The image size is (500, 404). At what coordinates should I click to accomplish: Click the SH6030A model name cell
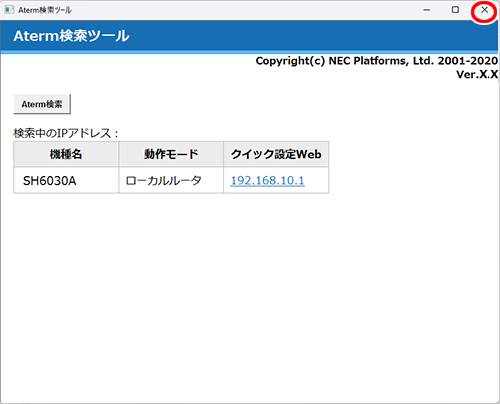[x=66, y=180]
